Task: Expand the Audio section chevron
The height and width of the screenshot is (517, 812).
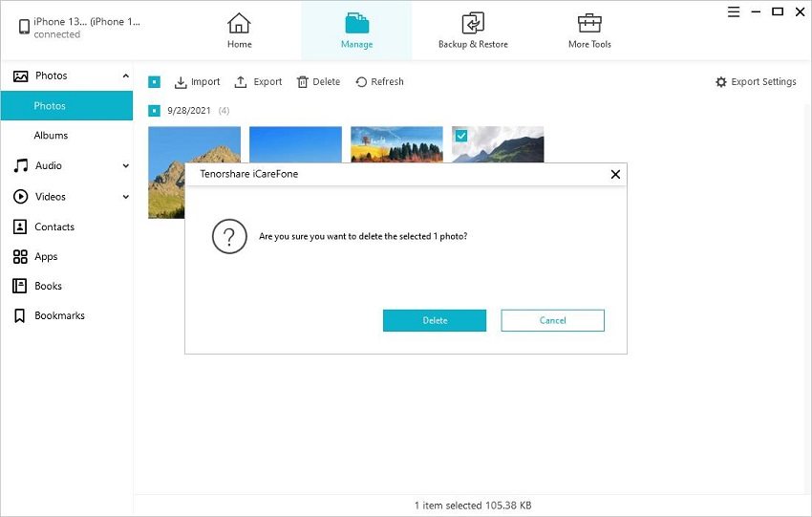Action: click(125, 165)
